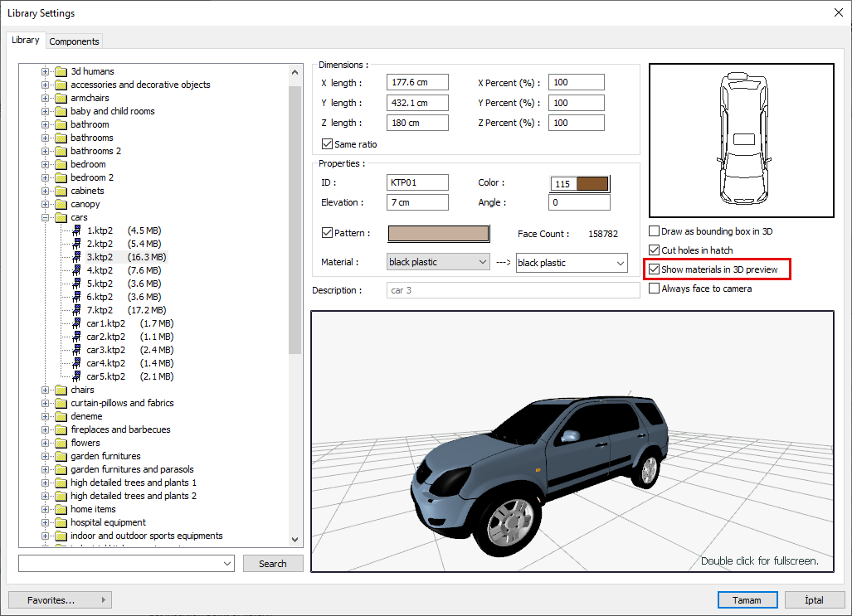The image size is (852, 616).
Task: Open the search text dropdown arrow
Action: pos(228,564)
